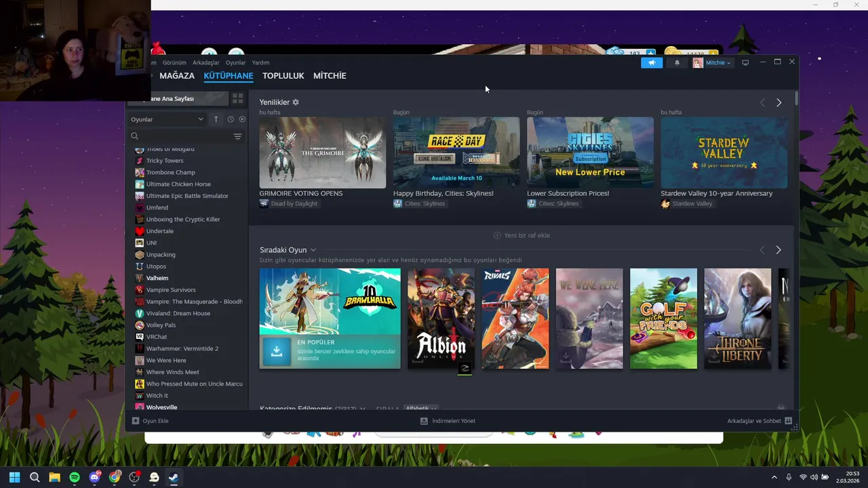Select Undertale in the library list
This screenshot has height=488, width=868.
click(x=160, y=231)
